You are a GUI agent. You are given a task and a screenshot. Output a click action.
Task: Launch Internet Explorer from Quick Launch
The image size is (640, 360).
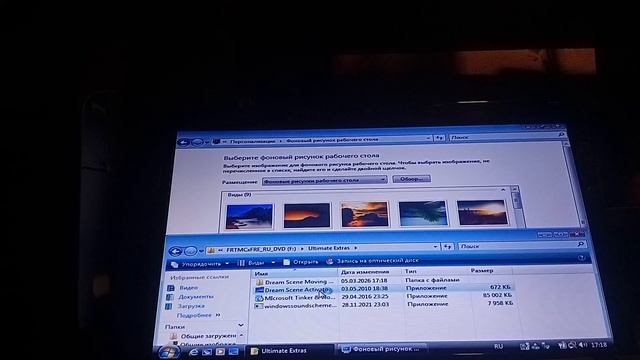point(193,352)
